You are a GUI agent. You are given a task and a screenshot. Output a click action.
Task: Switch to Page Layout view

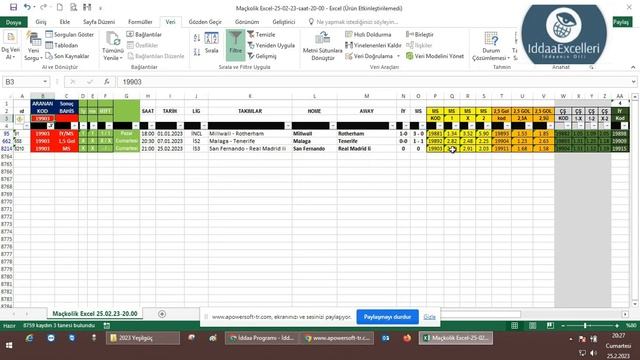click(x=533, y=325)
